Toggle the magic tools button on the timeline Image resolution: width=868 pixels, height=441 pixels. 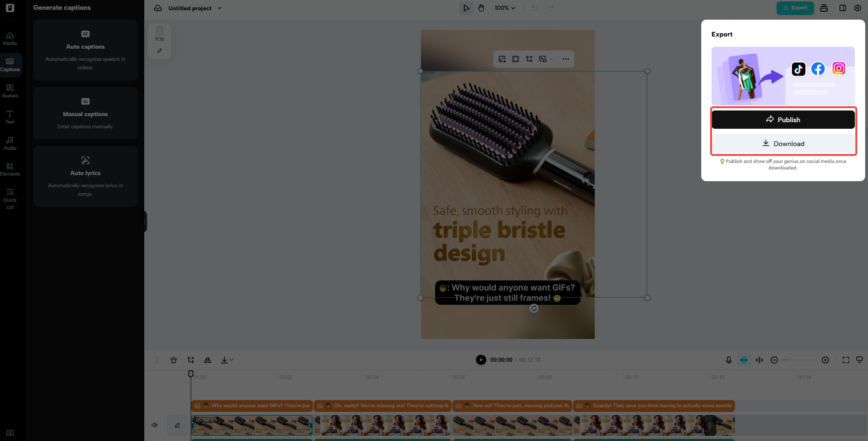tap(744, 360)
